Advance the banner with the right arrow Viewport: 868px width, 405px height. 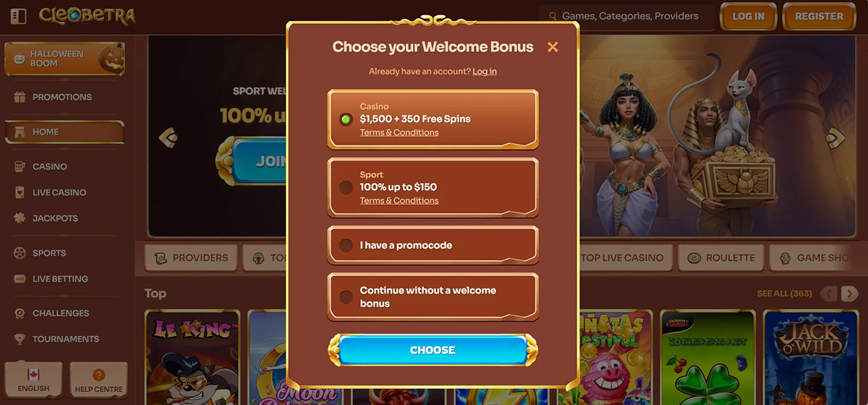(835, 137)
